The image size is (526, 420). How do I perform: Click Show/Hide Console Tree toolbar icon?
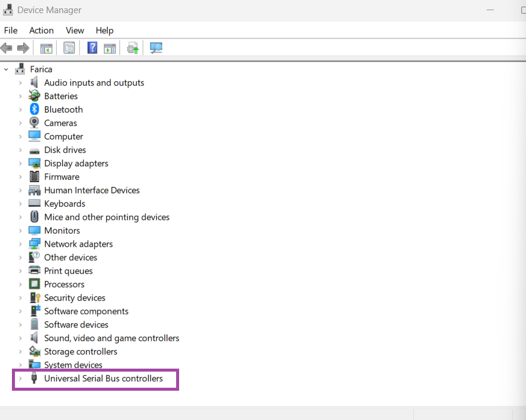tap(46, 48)
